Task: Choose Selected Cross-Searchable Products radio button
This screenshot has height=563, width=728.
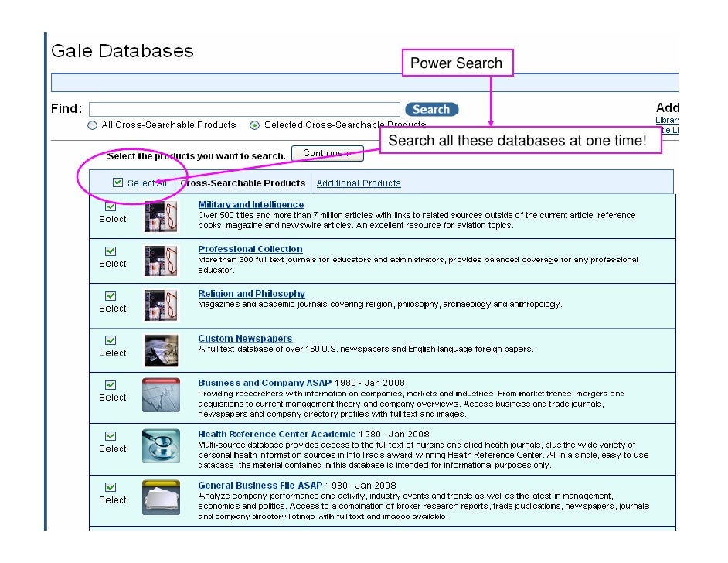Action: click(254, 125)
